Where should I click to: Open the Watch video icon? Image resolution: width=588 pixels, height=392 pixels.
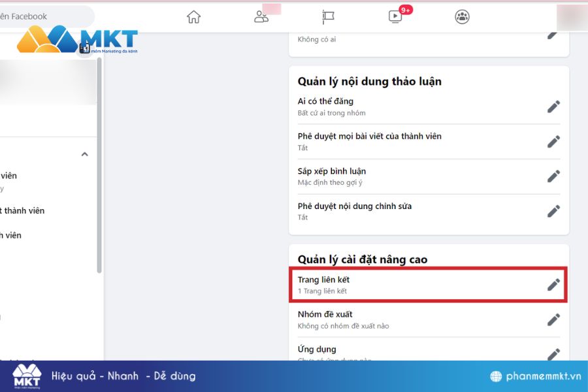395,16
